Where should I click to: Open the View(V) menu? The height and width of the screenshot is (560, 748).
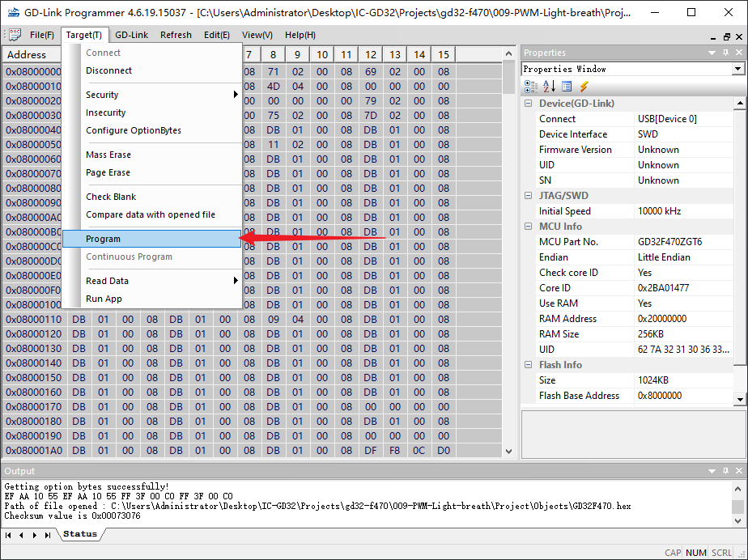point(257,35)
